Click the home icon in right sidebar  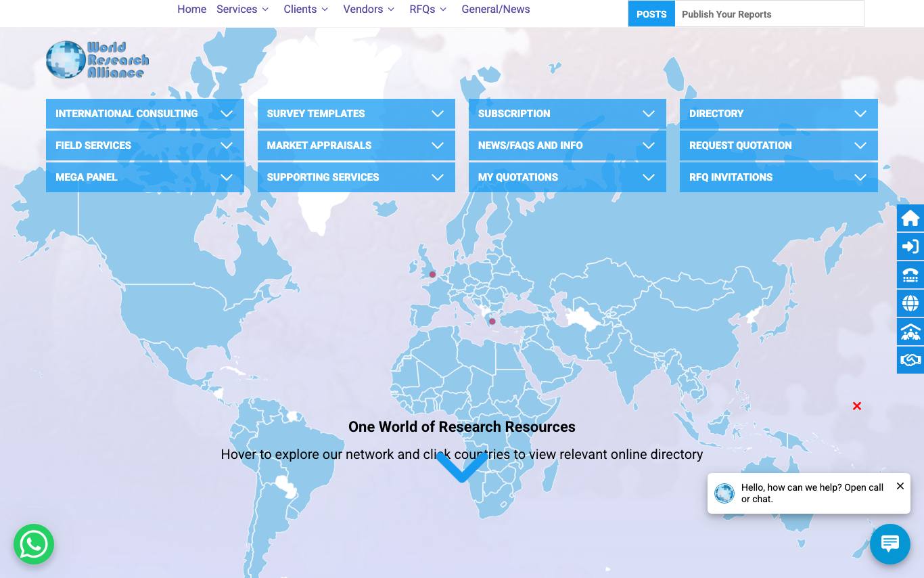[910, 218]
